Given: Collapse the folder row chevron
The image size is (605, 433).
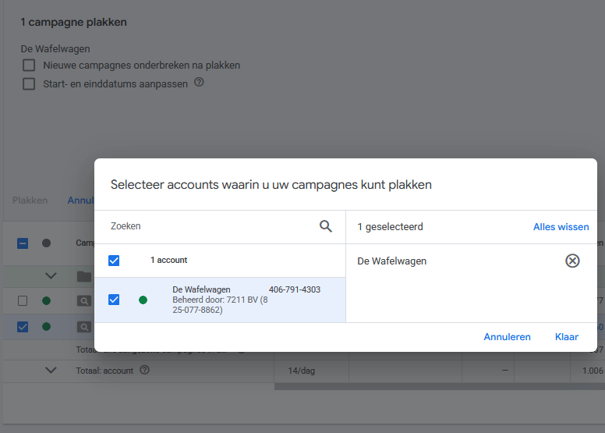Looking at the screenshot, I should point(51,276).
